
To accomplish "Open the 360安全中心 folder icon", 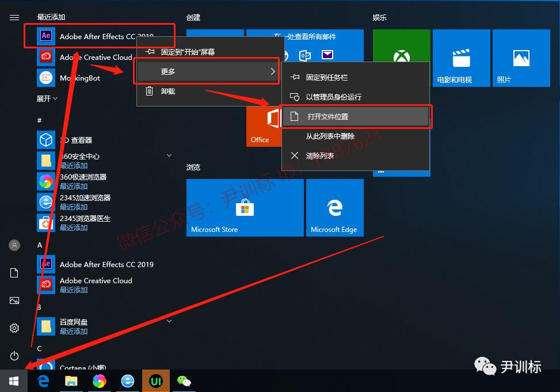I will (46, 161).
